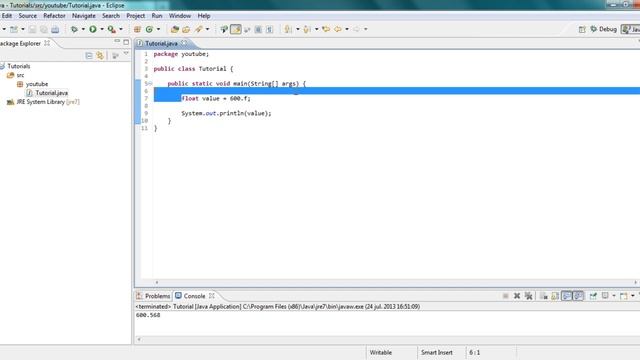Click the Last Edit Location icon
Screen dimensions: 640x360
click(x=326, y=29)
